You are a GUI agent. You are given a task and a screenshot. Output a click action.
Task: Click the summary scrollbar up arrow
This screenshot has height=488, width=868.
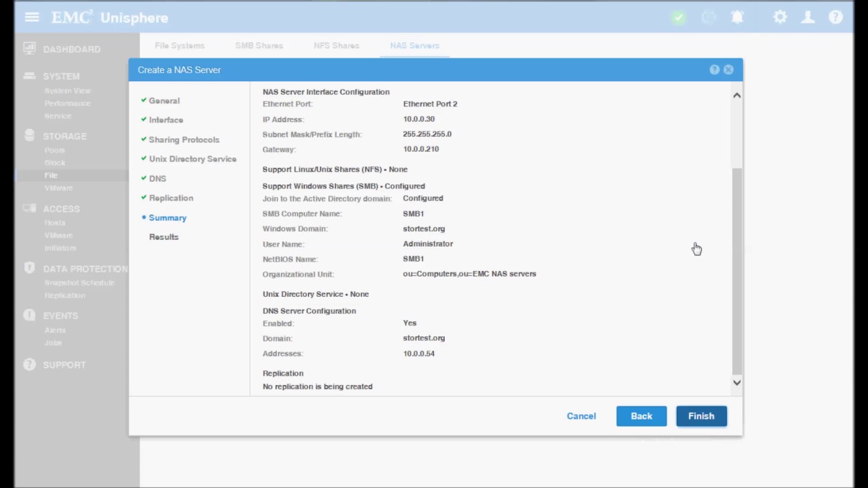point(736,96)
